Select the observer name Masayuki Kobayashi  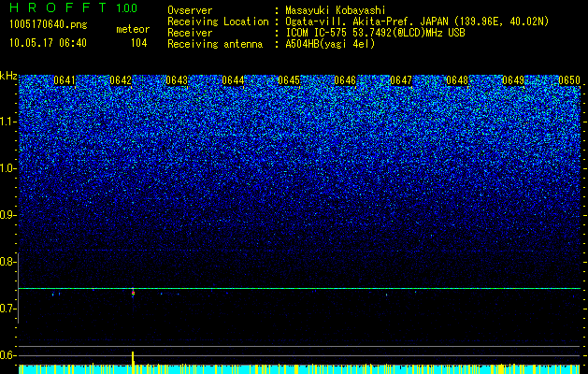click(336, 10)
